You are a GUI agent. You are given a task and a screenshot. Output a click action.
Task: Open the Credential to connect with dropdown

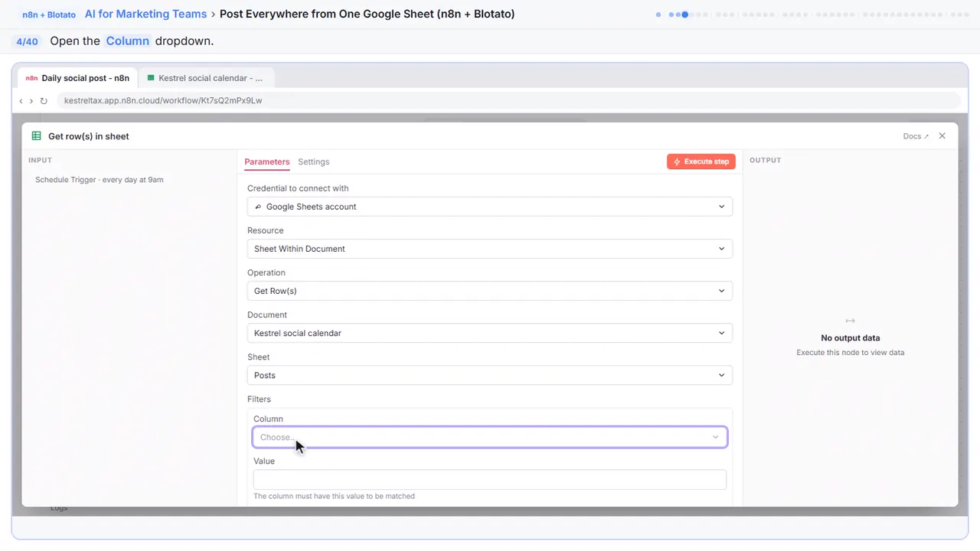tap(490, 207)
